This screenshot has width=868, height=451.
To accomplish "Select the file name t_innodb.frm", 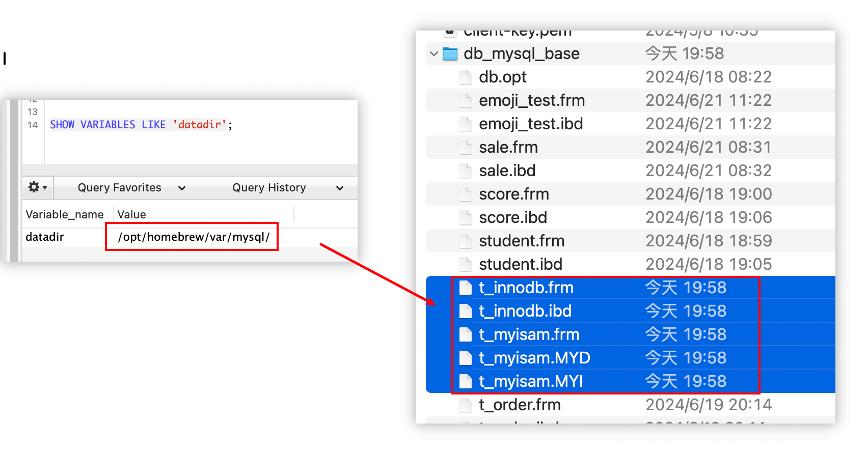I will coord(526,288).
